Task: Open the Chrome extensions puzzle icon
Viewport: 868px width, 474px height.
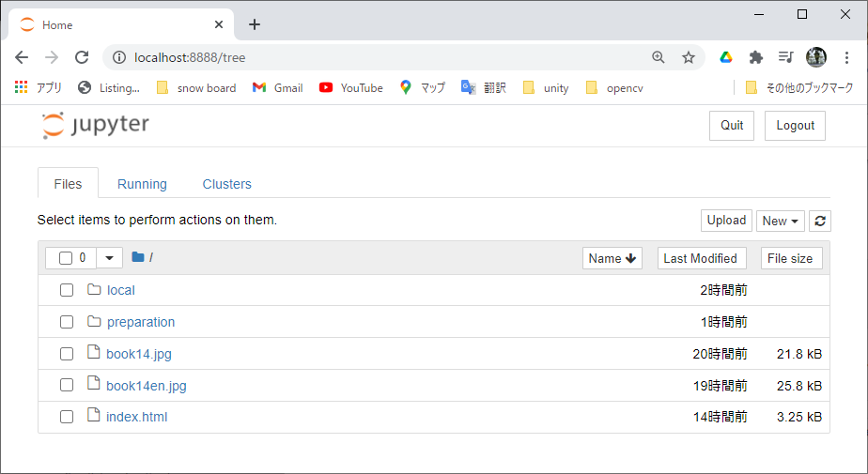Action: coord(756,57)
